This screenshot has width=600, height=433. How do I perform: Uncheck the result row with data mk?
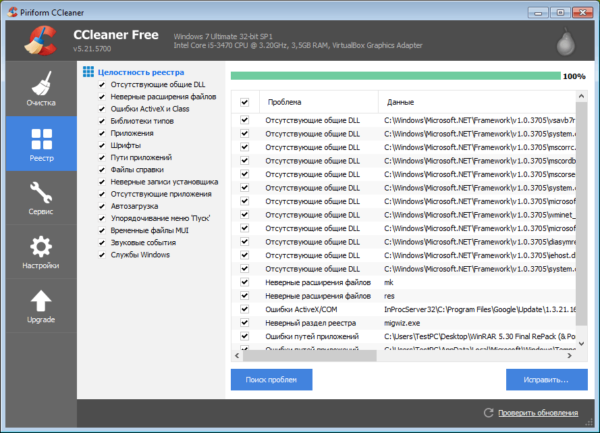click(245, 282)
